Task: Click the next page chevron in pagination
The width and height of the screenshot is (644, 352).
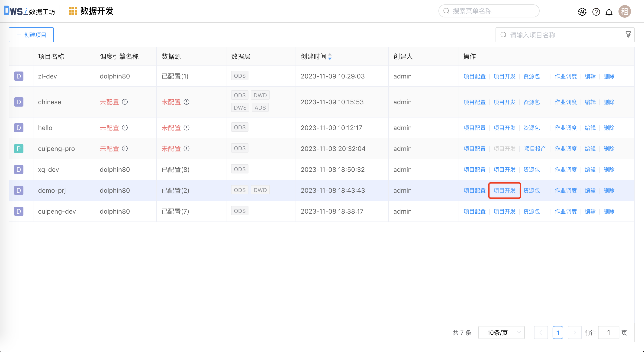Action: [575, 332]
